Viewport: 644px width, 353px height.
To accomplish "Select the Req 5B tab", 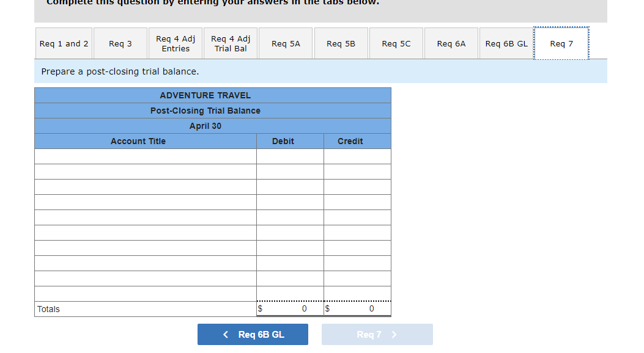I will point(341,43).
